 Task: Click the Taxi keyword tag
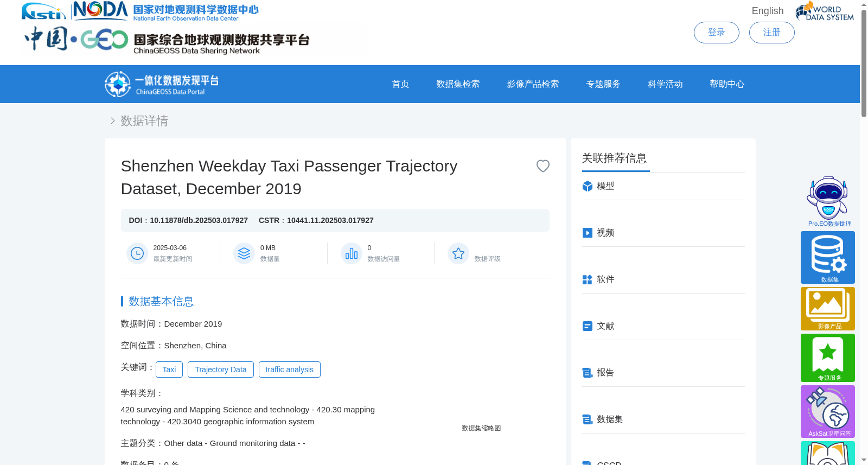coord(169,370)
